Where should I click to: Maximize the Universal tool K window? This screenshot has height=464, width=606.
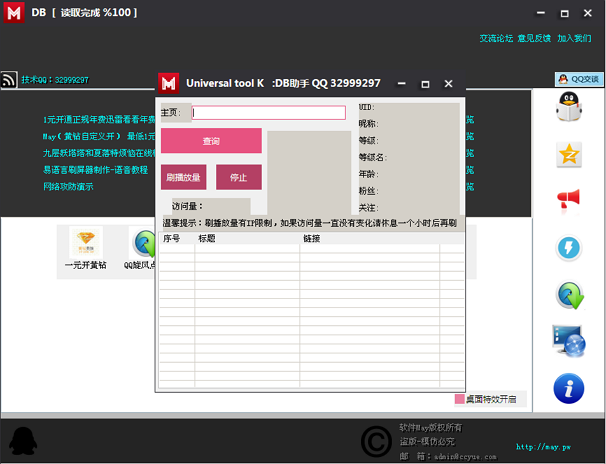tap(425, 84)
